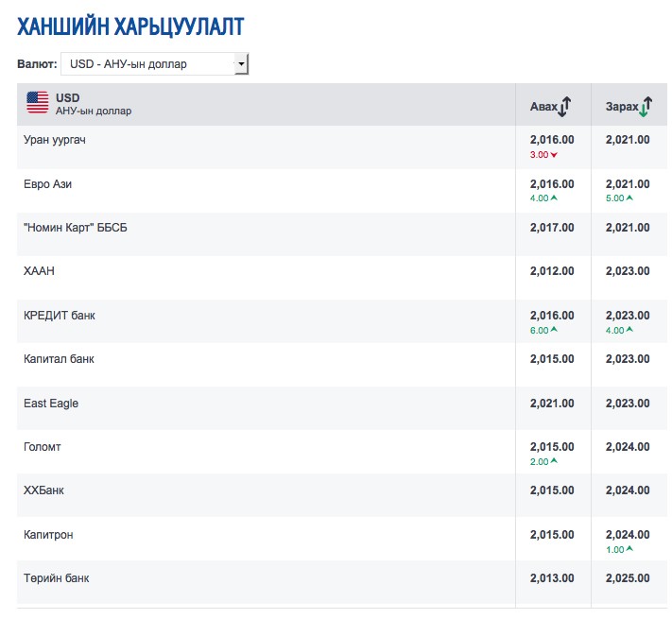Click the USD American flag icon

coord(38,103)
